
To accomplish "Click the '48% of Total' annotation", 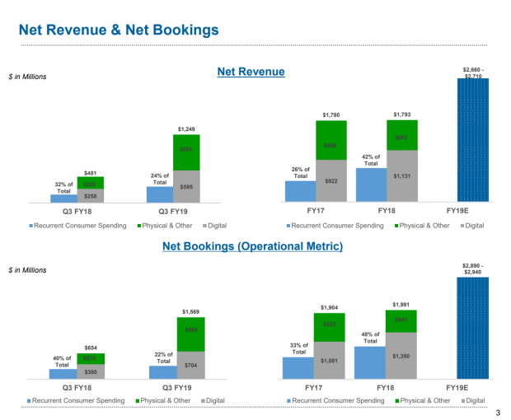I will 371,338.
